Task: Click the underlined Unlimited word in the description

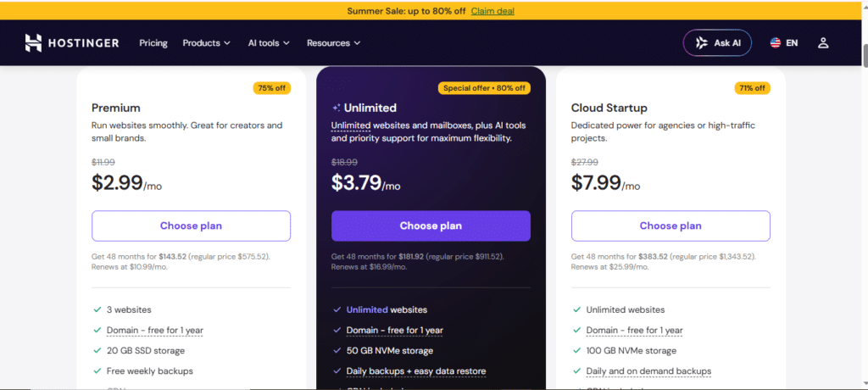Action: 350,125
